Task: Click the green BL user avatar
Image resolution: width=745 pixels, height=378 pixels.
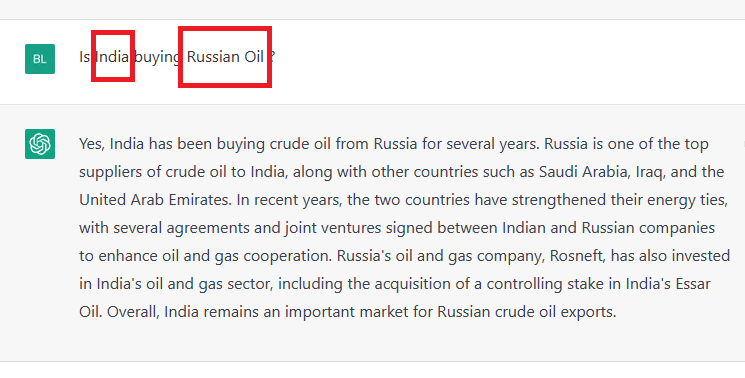Action: (40, 59)
